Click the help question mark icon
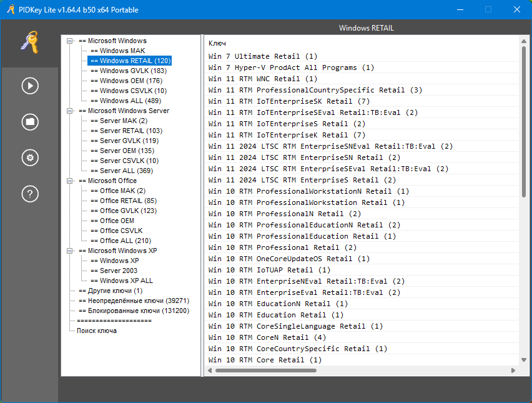 click(30, 194)
